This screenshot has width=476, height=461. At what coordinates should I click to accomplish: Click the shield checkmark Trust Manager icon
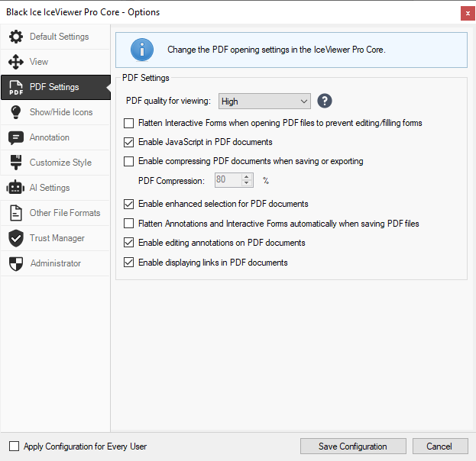[x=16, y=238]
